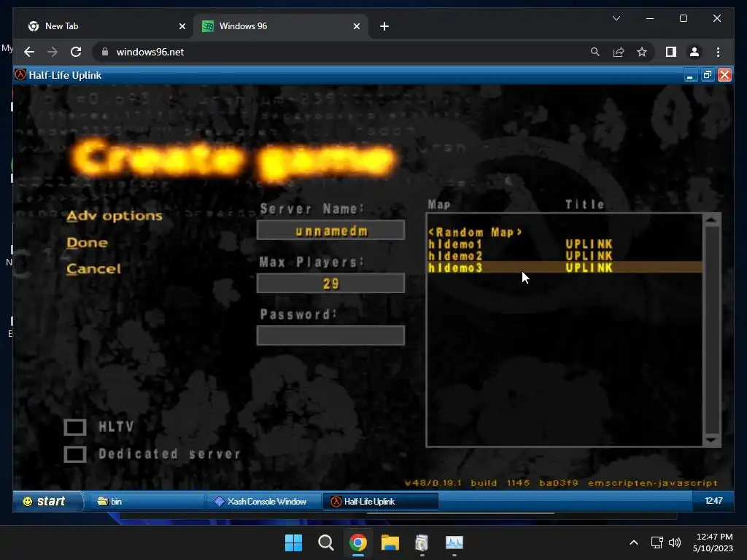747x560 pixels.
Task: Restore the Half-Life Uplink window size
Action: tap(708, 75)
